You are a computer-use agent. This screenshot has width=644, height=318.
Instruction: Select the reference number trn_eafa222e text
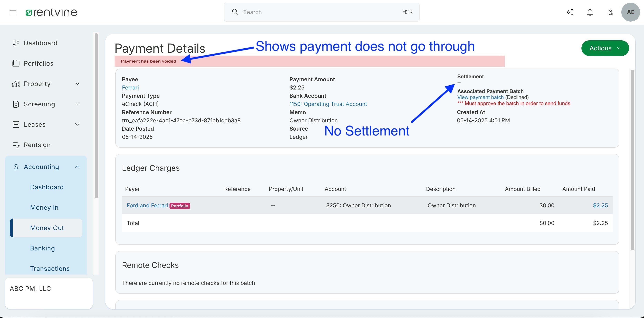click(181, 120)
